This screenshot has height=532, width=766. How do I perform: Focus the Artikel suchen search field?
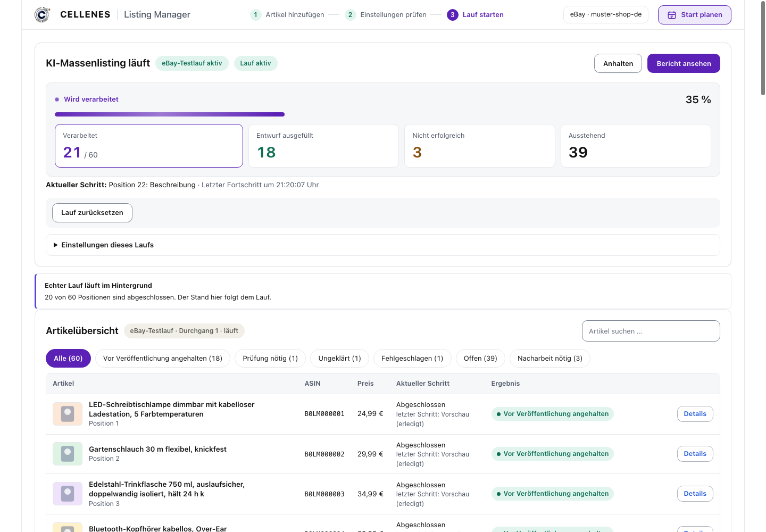(651, 331)
